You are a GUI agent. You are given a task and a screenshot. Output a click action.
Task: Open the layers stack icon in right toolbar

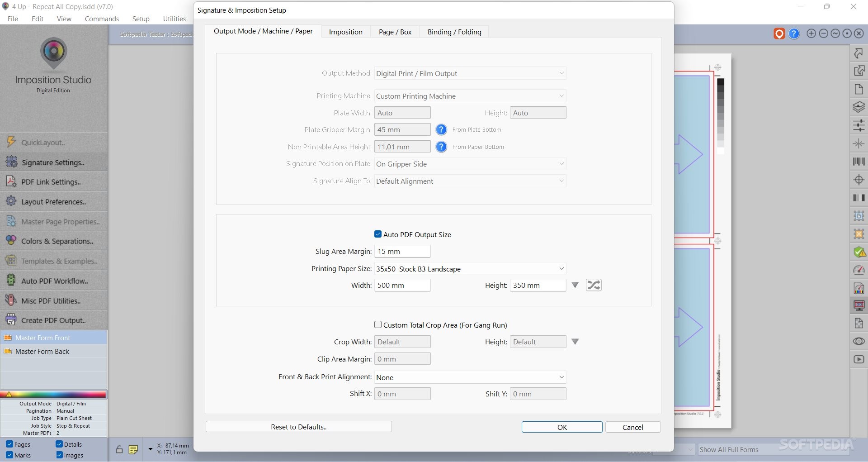(859, 107)
